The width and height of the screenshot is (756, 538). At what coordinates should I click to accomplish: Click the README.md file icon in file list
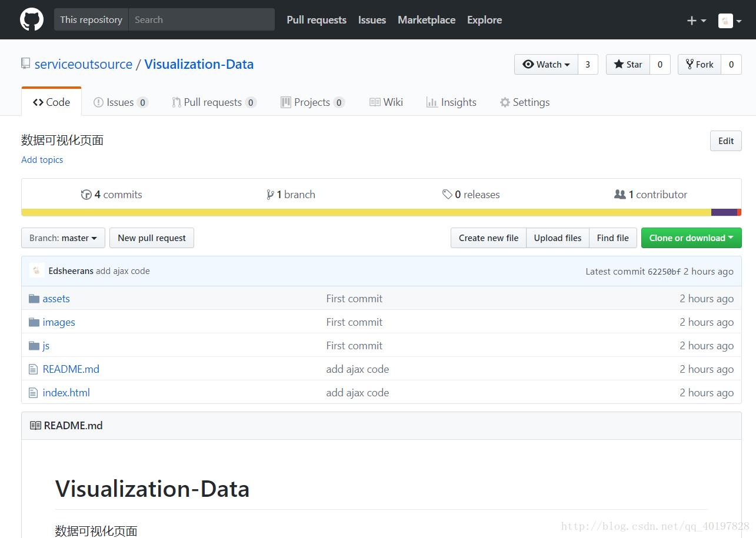tap(34, 369)
